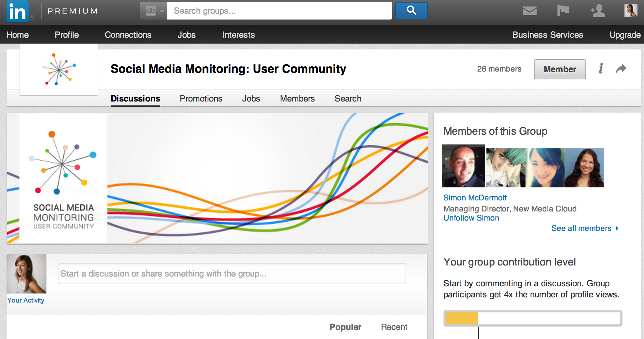Sort discussions by Popular
The height and width of the screenshot is (339, 644).
coord(345,327)
